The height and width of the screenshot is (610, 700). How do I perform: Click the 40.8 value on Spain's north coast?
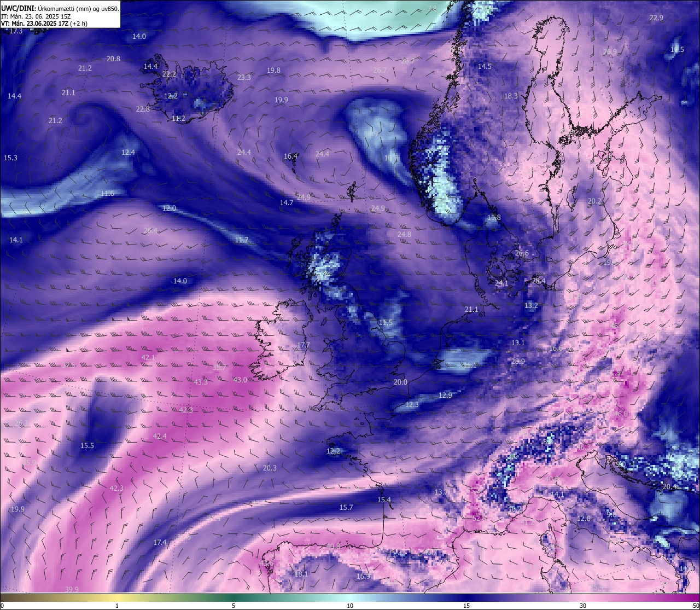pos(333,547)
